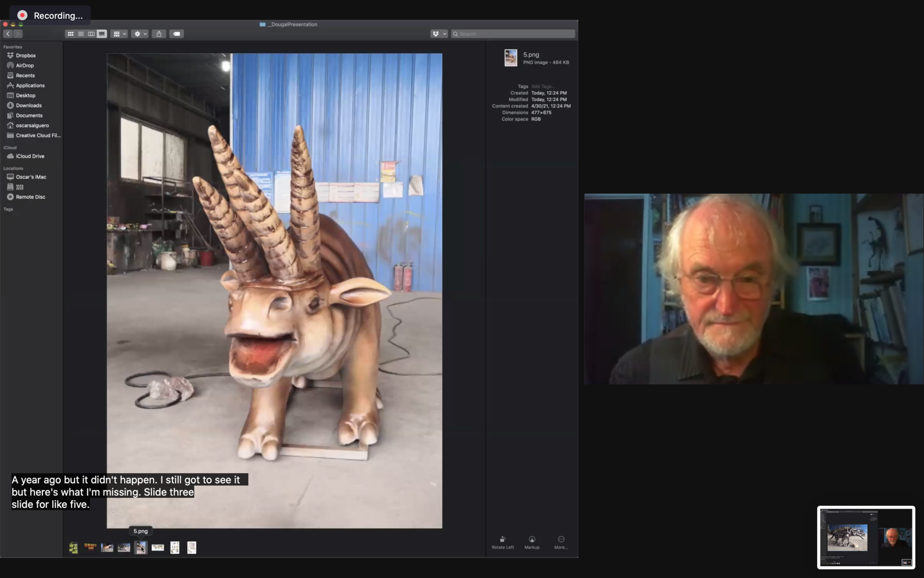Image resolution: width=924 pixels, height=578 pixels.
Task: Open the Share button in the toolbar
Action: click(159, 34)
